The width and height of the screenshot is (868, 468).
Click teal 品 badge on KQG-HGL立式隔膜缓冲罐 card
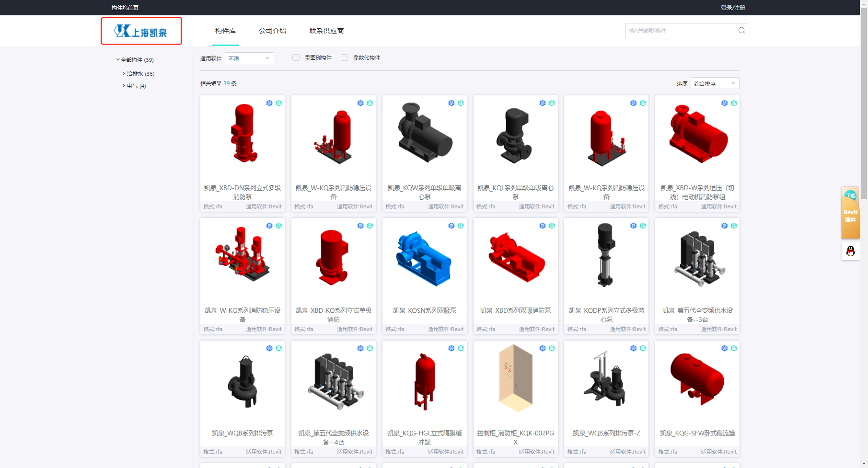[461, 348]
